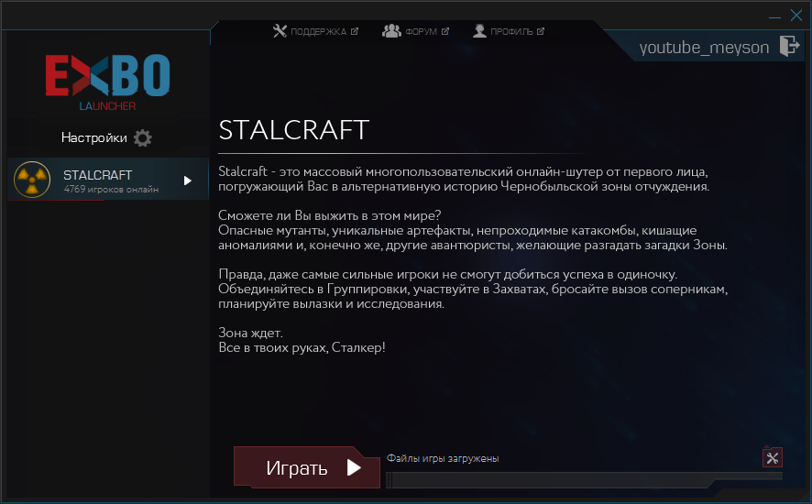Close the launcher window
Image resolution: width=812 pixels, height=504 pixels.
[796, 15]
